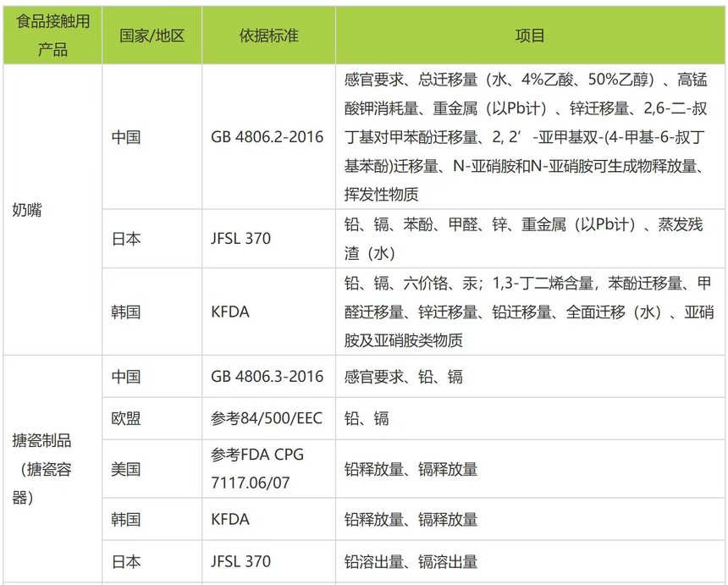Select the "GB 4806.3-2016" standard cell
Screen dimensions: 728x585
pyautogui.click(x=267, y=377)
